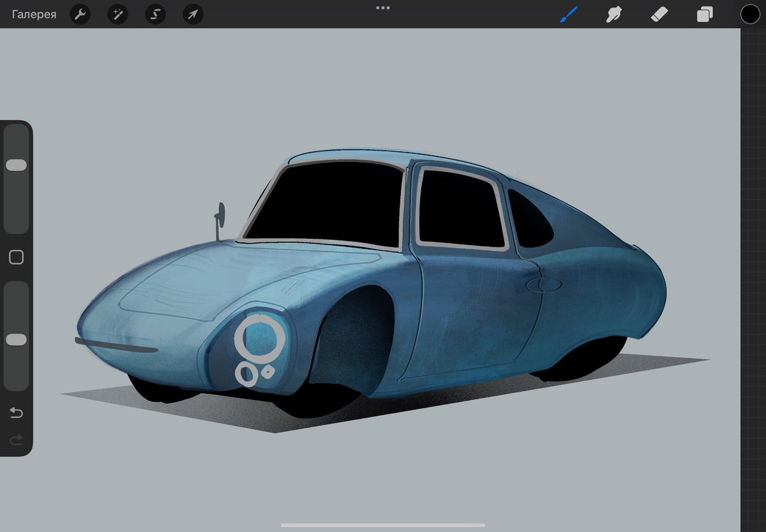Open the black active color swatch
The image size is (766, 532).
coord(750,14)
